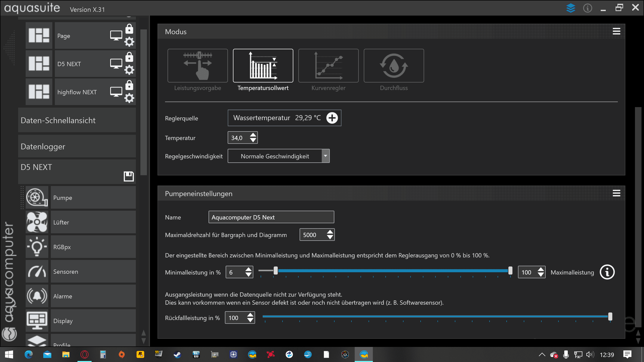Increase Minimalleistung value
The height and width of the screenshot is (362, 644).
pyautogui.click(x=249, y=269)
